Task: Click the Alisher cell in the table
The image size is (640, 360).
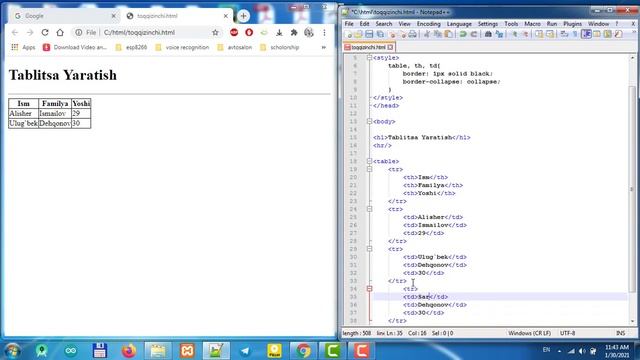Action: pos(23,113)
